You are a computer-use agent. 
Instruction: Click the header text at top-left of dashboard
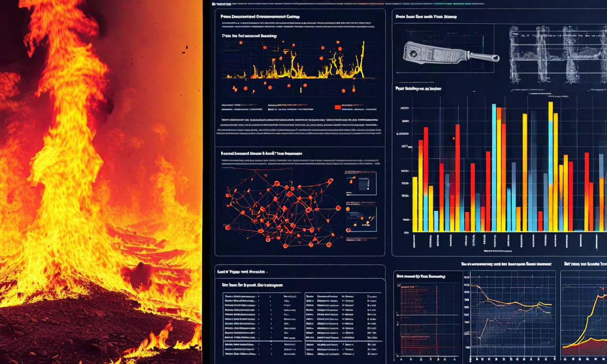(x=221, y=4)
